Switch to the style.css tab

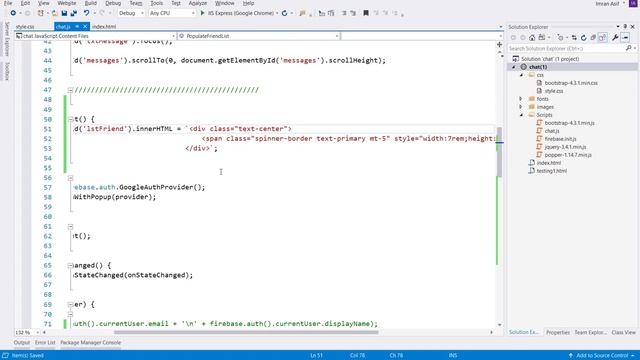(x=25, y=27)
